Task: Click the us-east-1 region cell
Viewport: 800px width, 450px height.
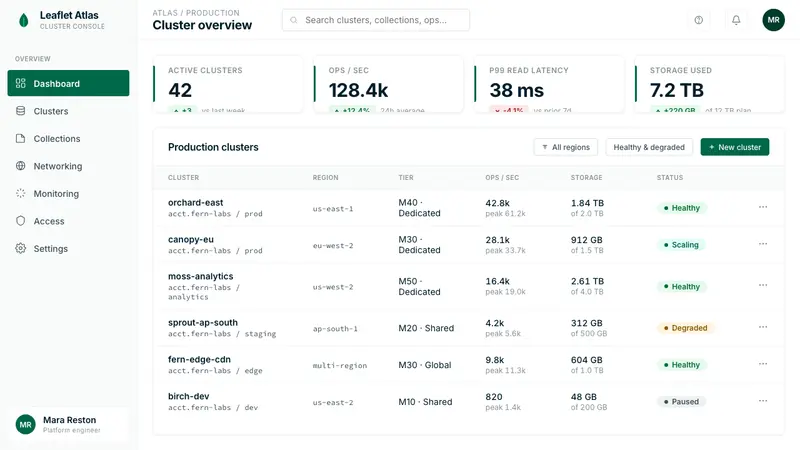Action: point(333,209)
